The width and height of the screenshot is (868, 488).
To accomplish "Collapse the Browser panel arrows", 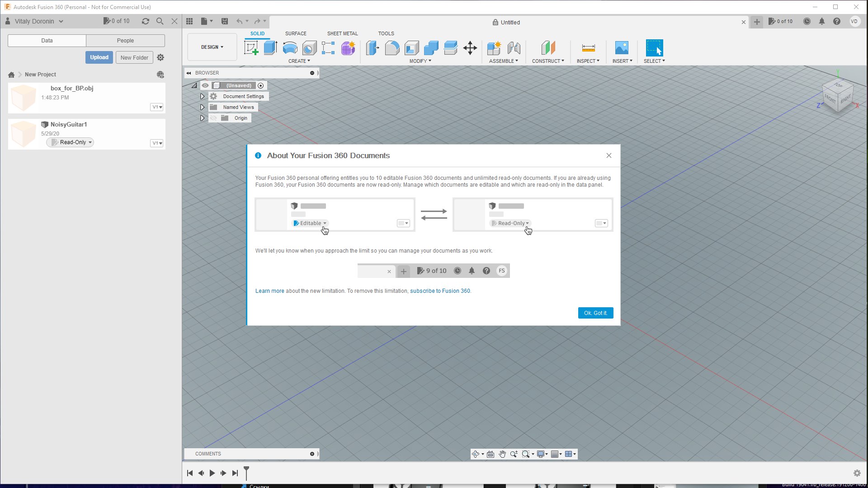I will click(x=189, y=73).
